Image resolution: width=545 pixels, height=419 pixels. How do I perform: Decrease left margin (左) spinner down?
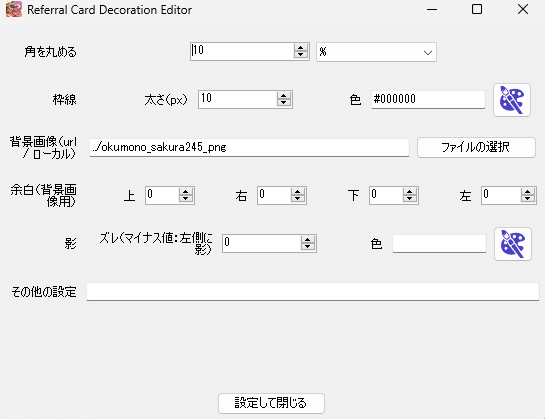click(x=528, y=199)
